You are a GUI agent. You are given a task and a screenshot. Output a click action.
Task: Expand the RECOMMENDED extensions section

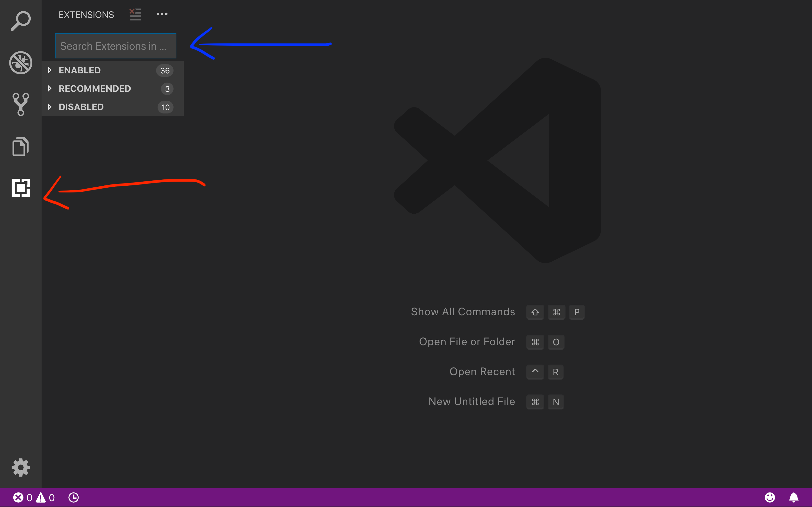click(x=95, y=89)
